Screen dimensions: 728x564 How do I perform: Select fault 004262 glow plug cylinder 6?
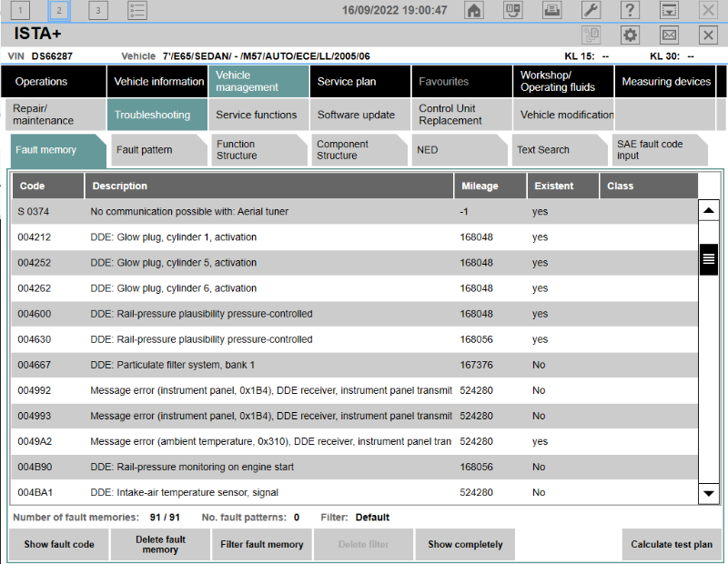[355, 288]
